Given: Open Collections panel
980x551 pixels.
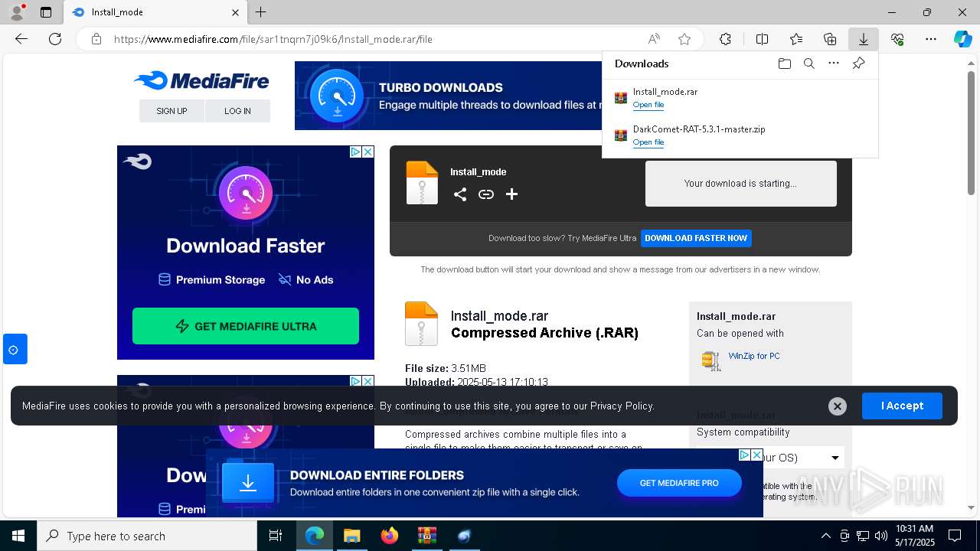Looking at the screenshot, I should (830, 39).
